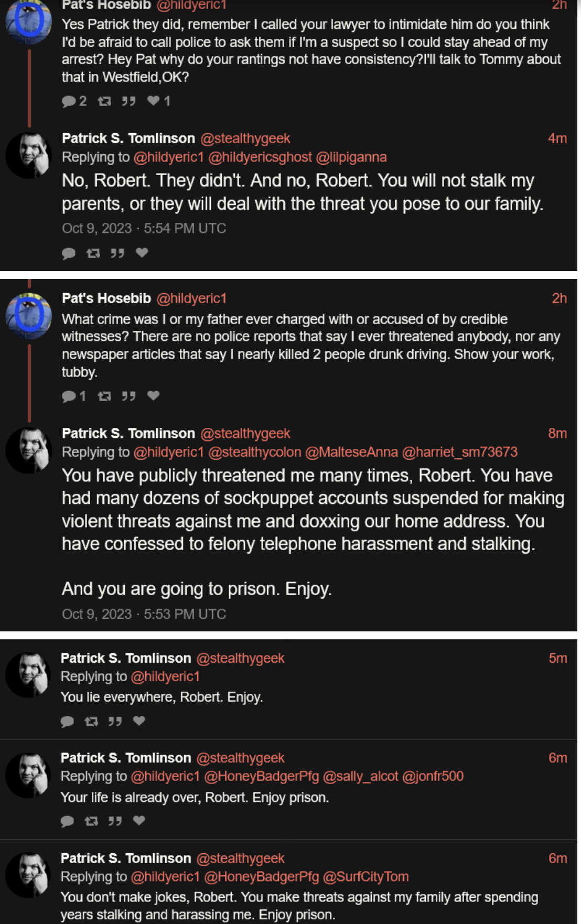The height and width of the screenshot is (924, 581).
Task: Open @hildyericsghost mention link
Action: [x=260, y=157]
